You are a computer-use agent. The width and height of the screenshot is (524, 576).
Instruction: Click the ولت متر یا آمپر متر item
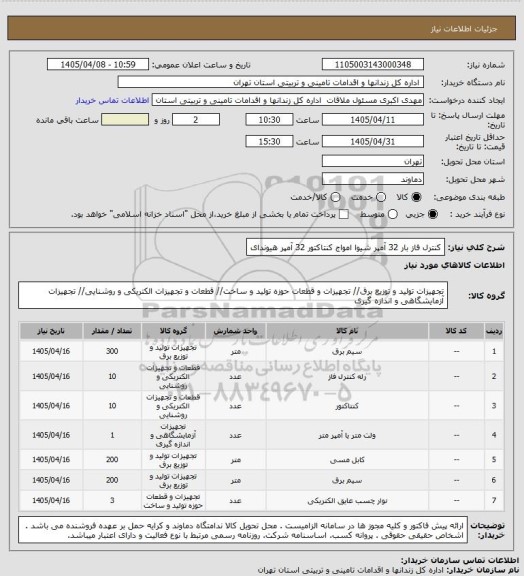[347, 435]
